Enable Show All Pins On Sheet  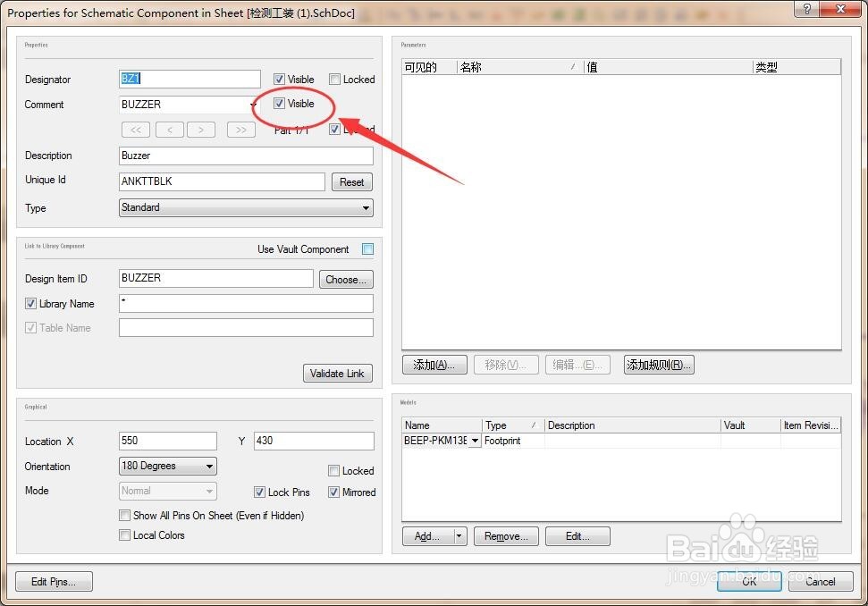(x=124, y=515)
